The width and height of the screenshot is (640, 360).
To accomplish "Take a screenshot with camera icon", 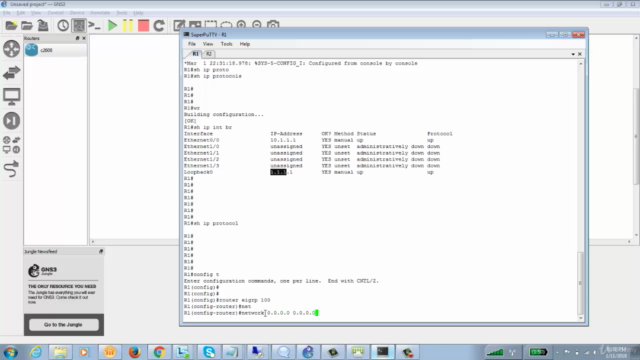I will (273, 25).
